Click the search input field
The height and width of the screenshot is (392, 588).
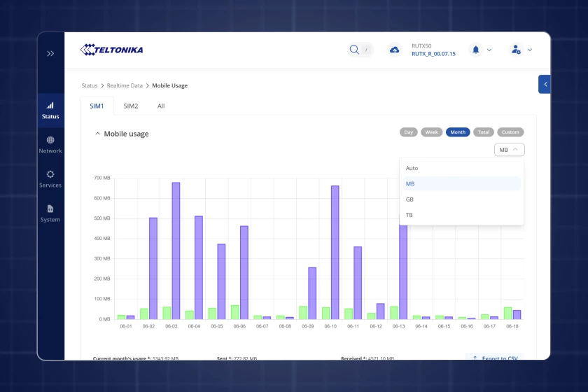click(x=360, y=50)
